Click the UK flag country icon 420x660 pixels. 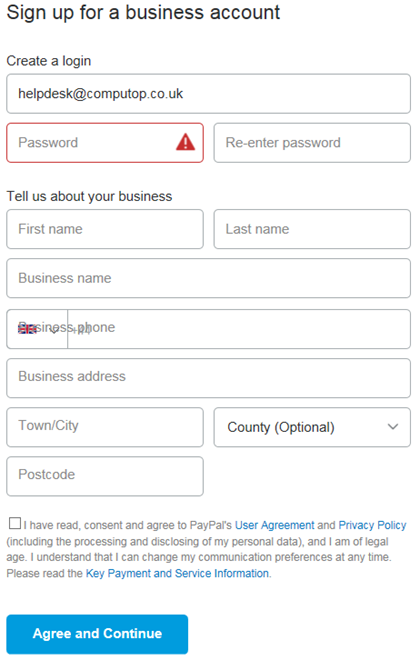tap(27, 329)
